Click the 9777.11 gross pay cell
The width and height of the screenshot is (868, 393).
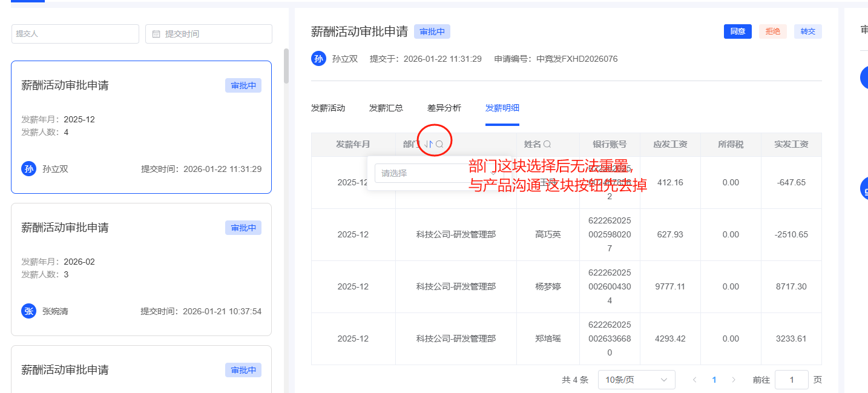click(x=670, y=286)
